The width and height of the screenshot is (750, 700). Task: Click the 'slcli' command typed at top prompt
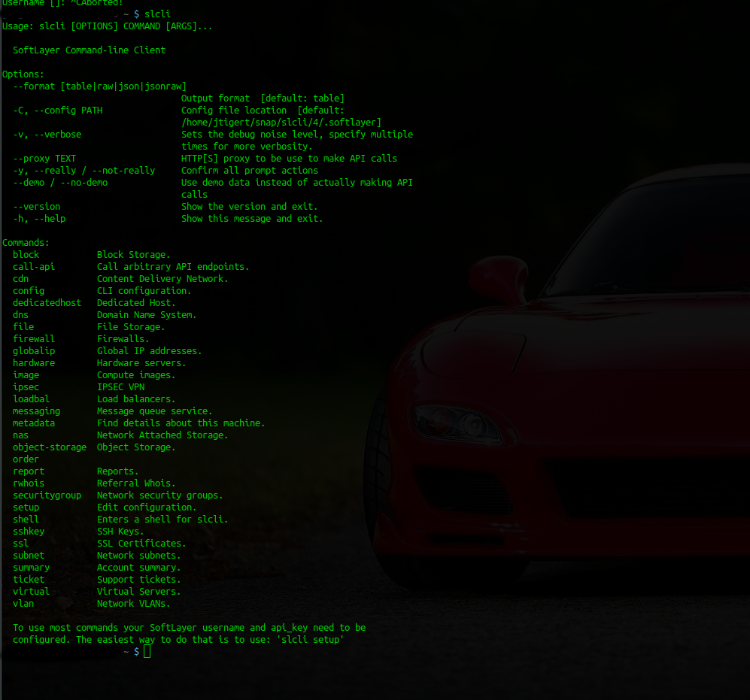click(x=157, y=14)
